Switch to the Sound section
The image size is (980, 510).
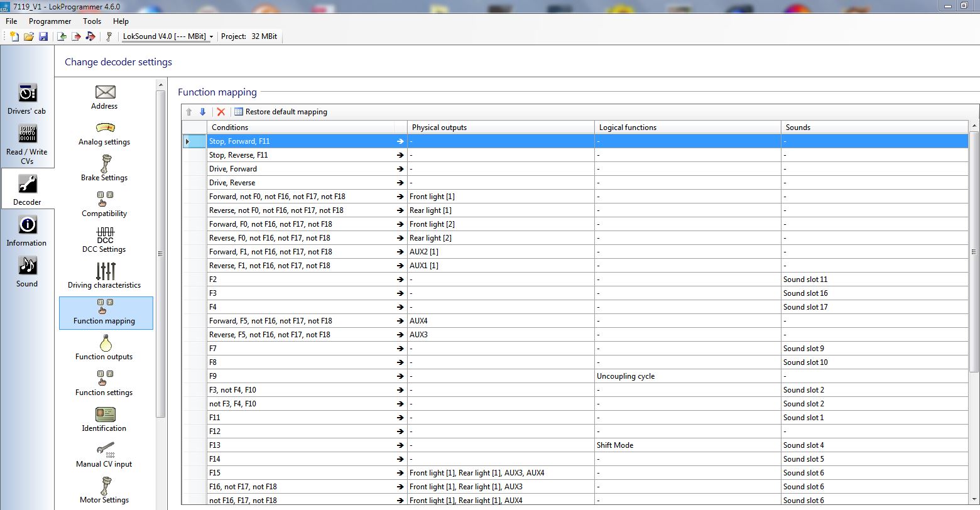[26, 271]
